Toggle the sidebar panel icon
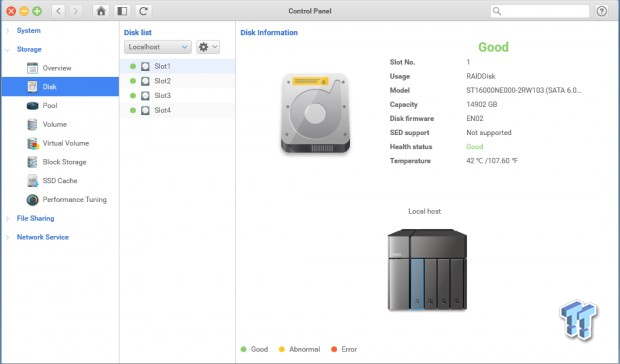 [122, 11]
